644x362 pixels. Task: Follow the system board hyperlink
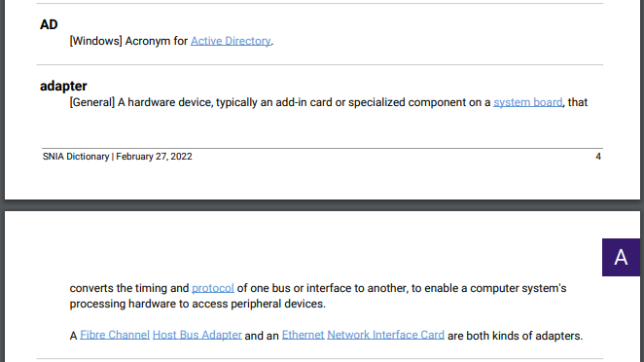click(x=528, y=102)
